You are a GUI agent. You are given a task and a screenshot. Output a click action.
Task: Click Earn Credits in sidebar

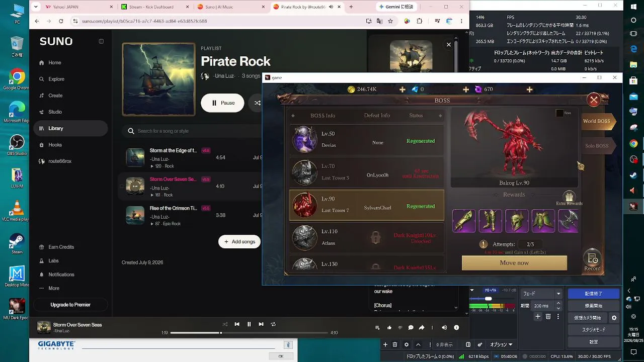pyautogui.click(x=70, y=247)
